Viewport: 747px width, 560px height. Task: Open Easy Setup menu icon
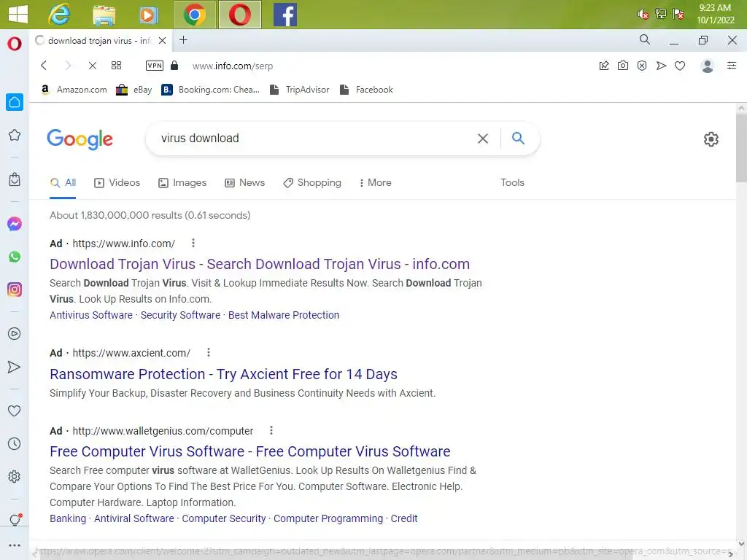[732, 66]
